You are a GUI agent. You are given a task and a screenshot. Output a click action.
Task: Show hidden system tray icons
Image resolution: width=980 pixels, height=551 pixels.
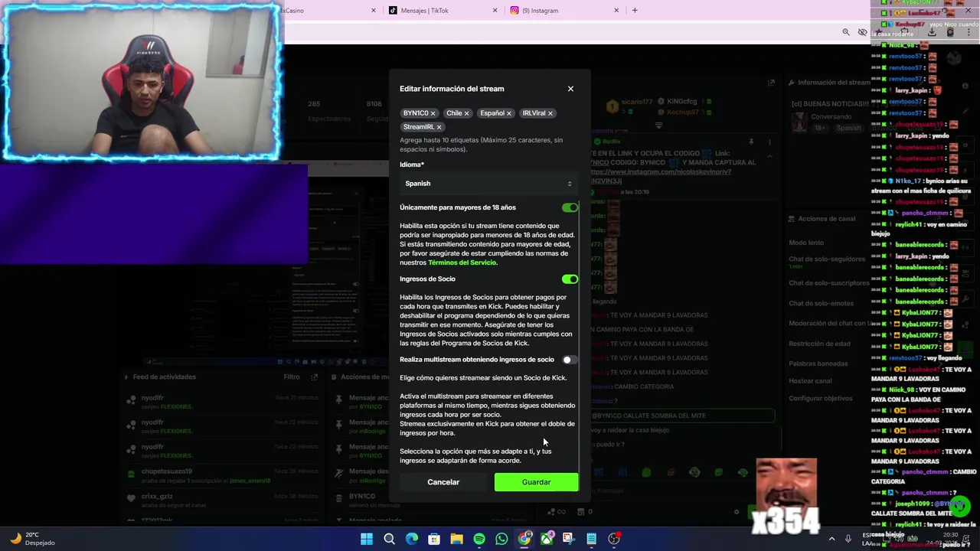tap(831, 539)
